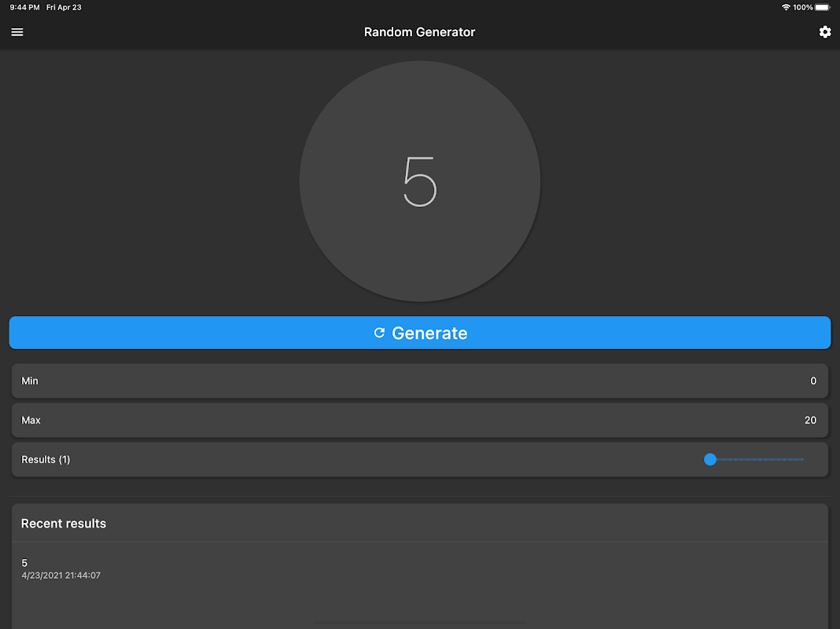Click the Results (1) label
Screen dimensions: 840x629
46,459
